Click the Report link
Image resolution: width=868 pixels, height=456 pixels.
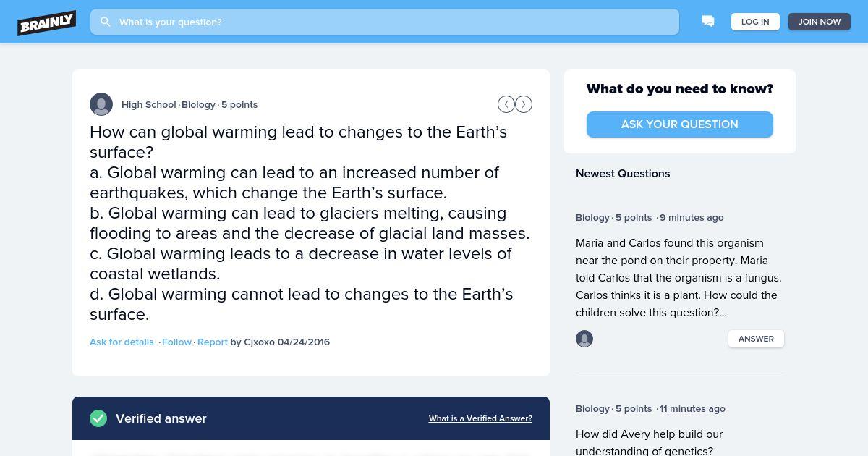click(x=213, y=342)
